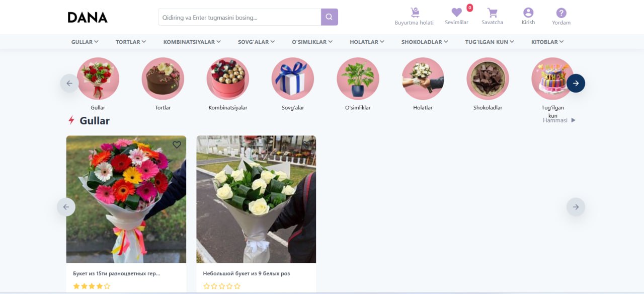644x294 pixels.
Task: Open the Yordam help question icon
Action: point(561,13)
